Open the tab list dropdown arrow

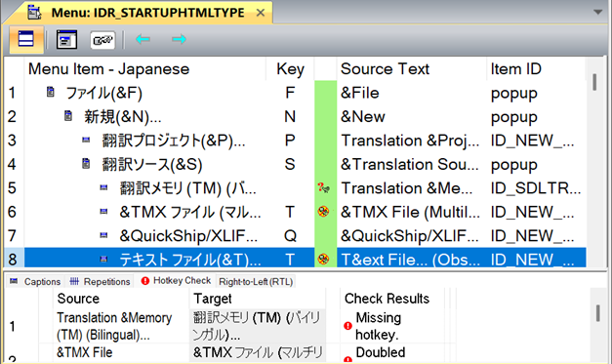click(x=597, y=12)
